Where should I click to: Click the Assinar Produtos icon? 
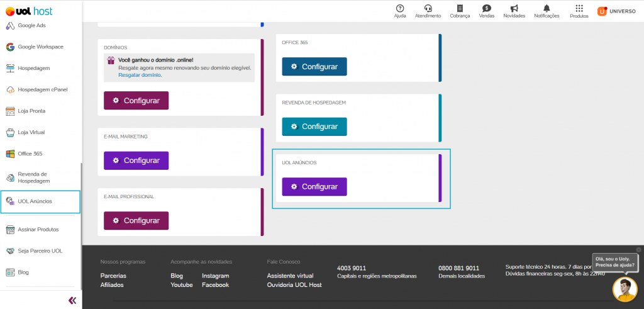pos(10,229)
